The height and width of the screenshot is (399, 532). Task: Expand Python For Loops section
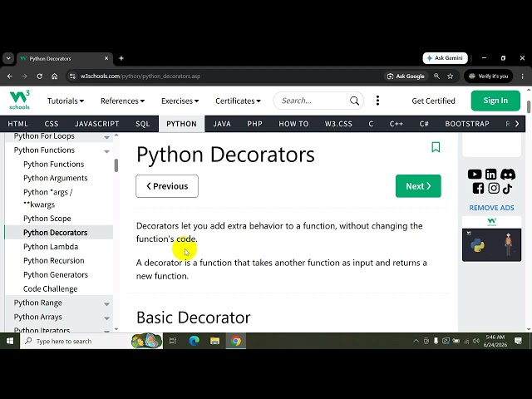coord(106,137)
